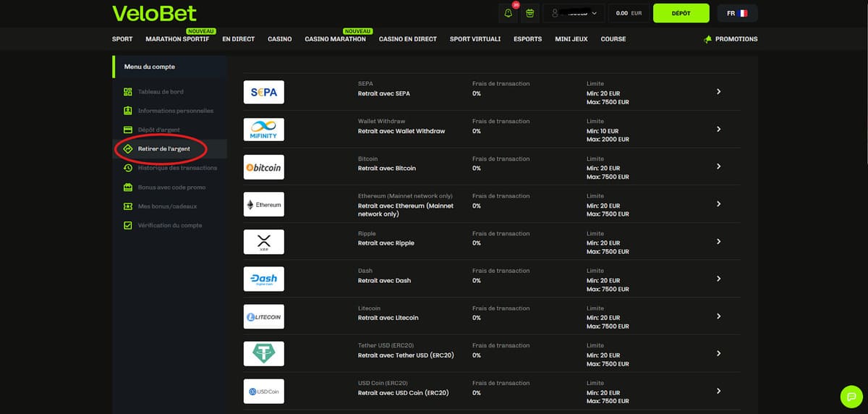Choose the Dash cryptocurrency logo

[x=264, y=279]
